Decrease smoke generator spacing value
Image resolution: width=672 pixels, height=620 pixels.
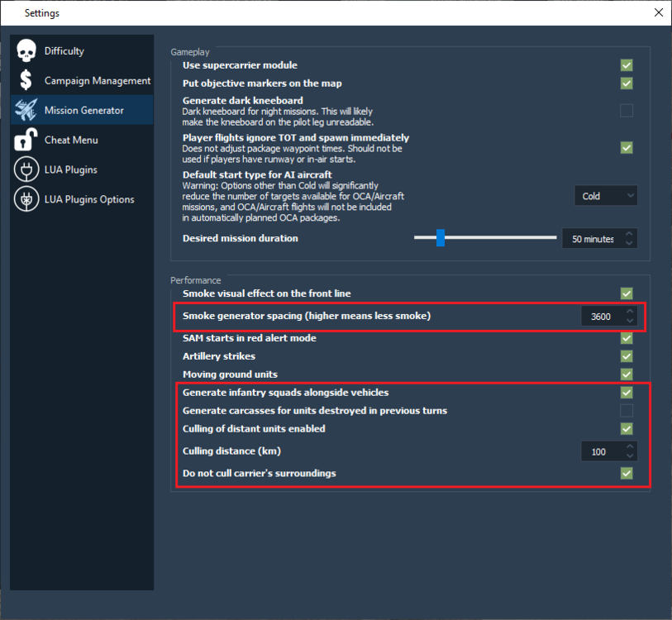pos(630,321)
